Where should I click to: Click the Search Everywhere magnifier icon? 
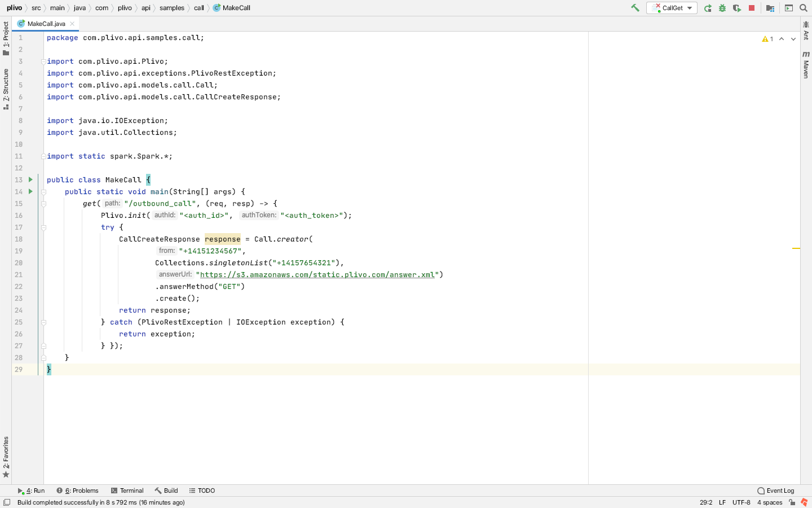tap(804, 8)
